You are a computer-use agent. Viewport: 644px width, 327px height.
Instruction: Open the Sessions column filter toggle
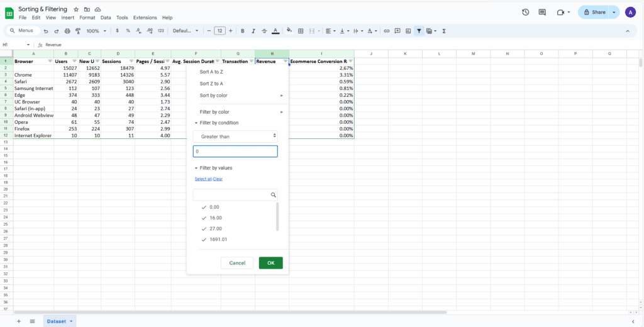point(131,61)
